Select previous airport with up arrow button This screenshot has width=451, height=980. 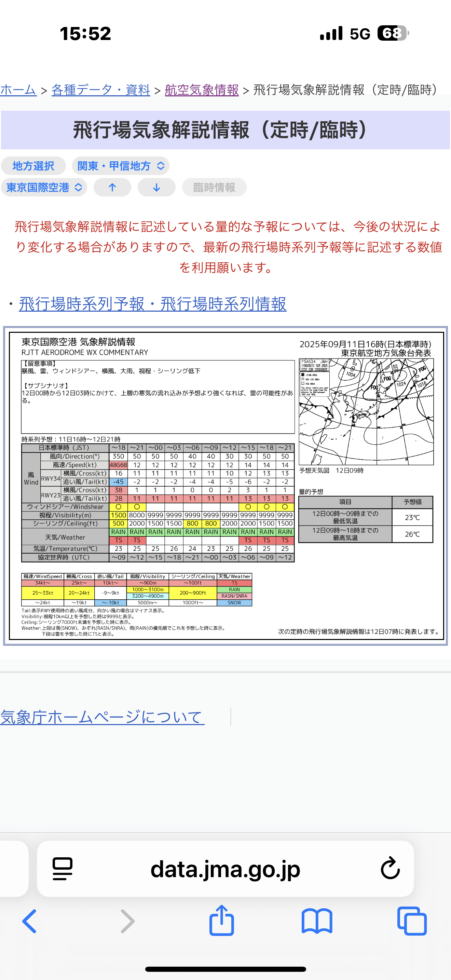point(112,187)
